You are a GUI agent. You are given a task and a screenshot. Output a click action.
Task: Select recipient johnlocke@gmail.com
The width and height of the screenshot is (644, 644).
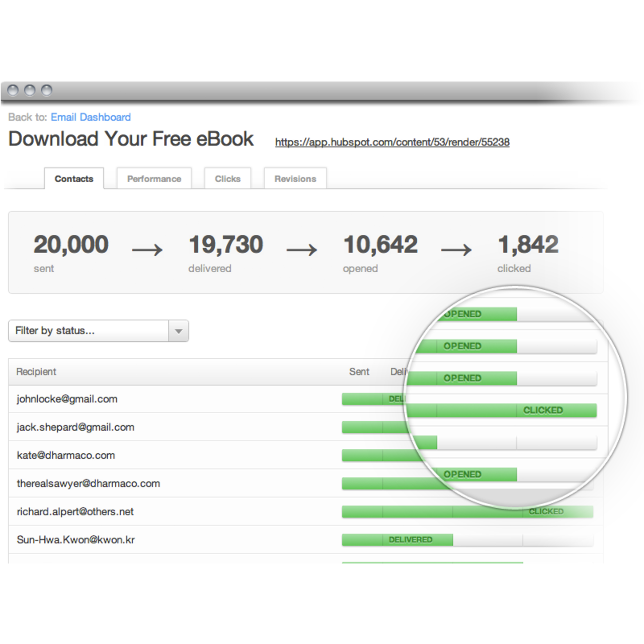67,399
